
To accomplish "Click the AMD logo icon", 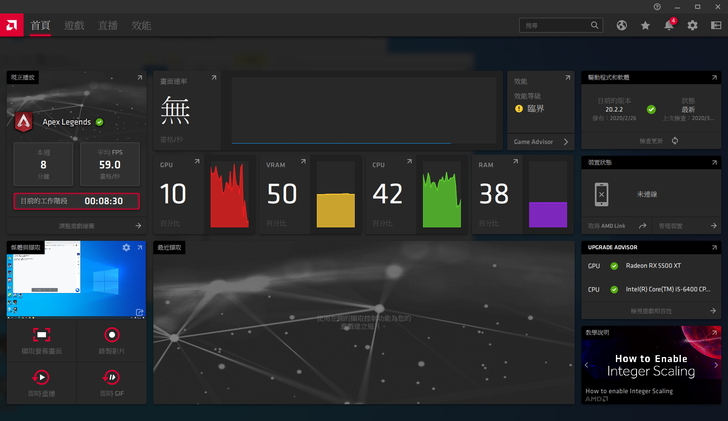I will point(12,25).
